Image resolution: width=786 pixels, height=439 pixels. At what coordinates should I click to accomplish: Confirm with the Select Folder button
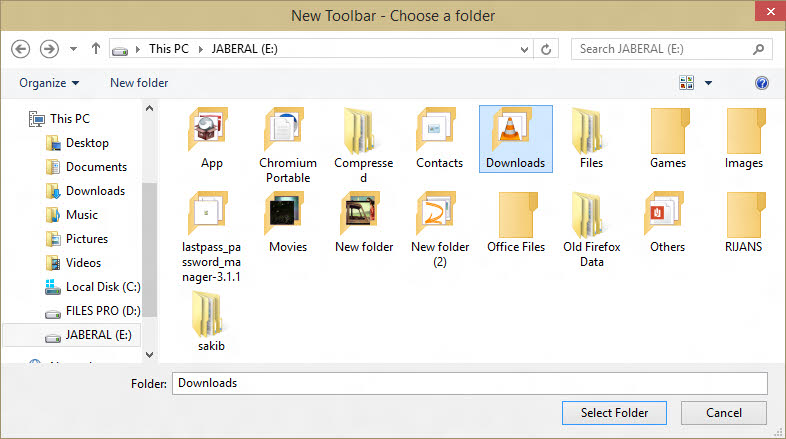(614, 412)
